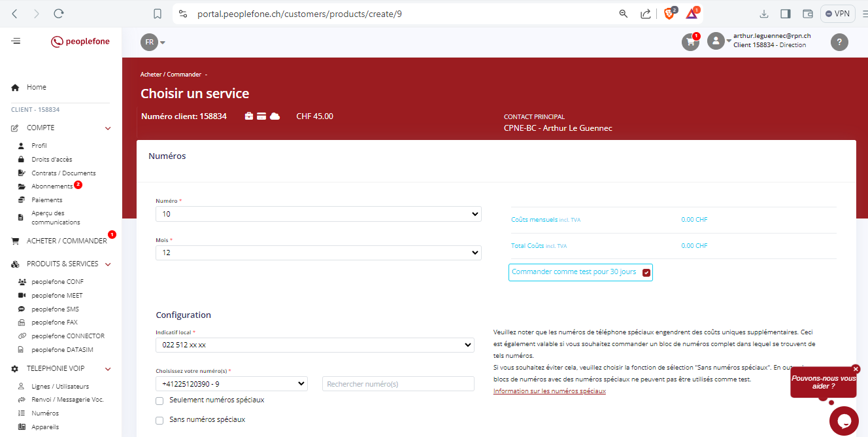Check 'Seulement numéros spéciaux'

coord(159,400)
